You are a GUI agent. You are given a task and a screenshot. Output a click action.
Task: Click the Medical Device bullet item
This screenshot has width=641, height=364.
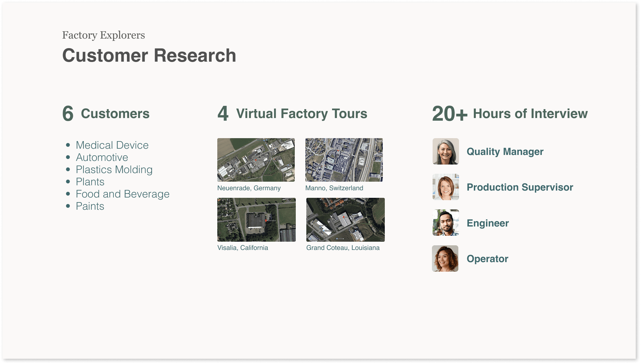pyautogui.click(x=112, y=145)
